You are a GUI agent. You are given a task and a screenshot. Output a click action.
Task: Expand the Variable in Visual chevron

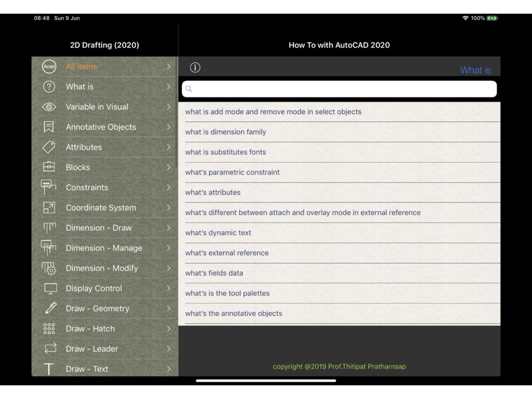(169, 107)
